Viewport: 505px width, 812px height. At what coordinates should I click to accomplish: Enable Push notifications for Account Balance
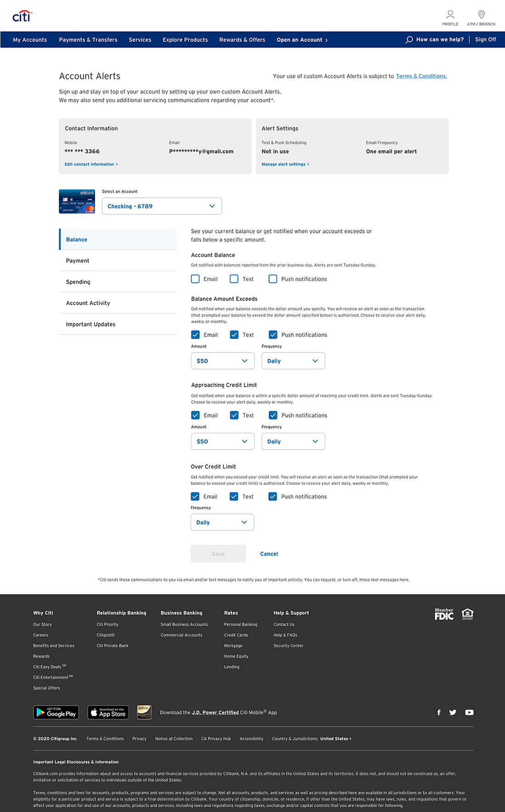[x=273, y=279]
